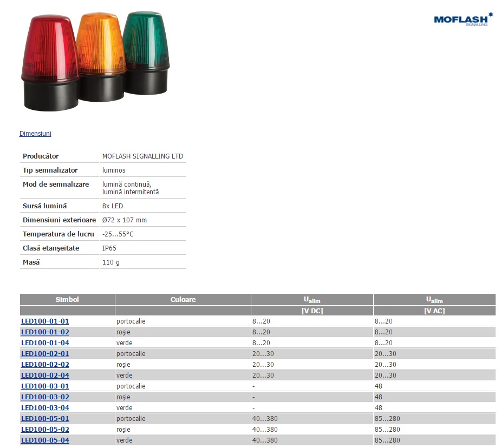Screen dimensions: 501x448
Task: Open product LED100-03-01
Action: (45, 386)
